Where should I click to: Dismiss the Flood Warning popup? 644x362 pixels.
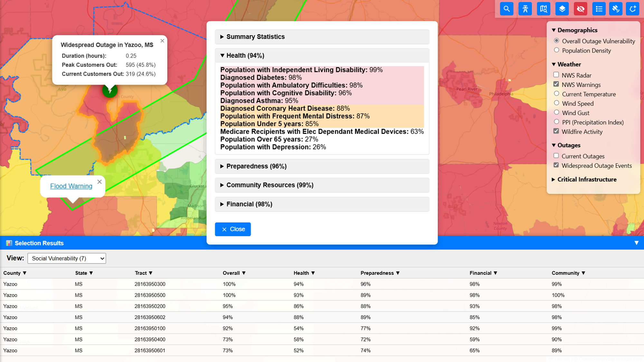99,182
